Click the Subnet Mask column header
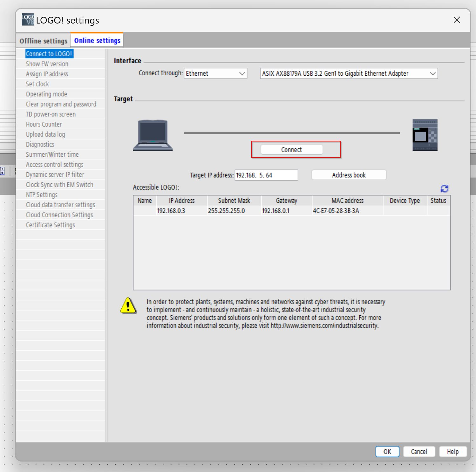 click(234, 201)
